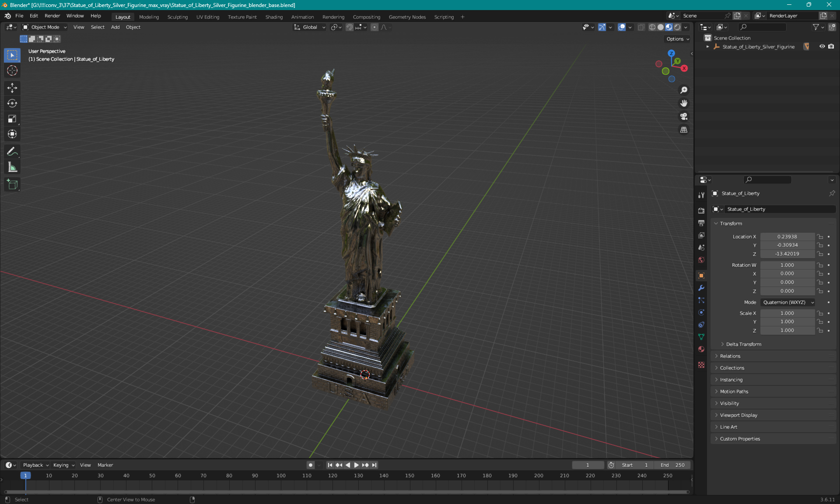
Task: Activate the Move tool
Action: (12, 88)
